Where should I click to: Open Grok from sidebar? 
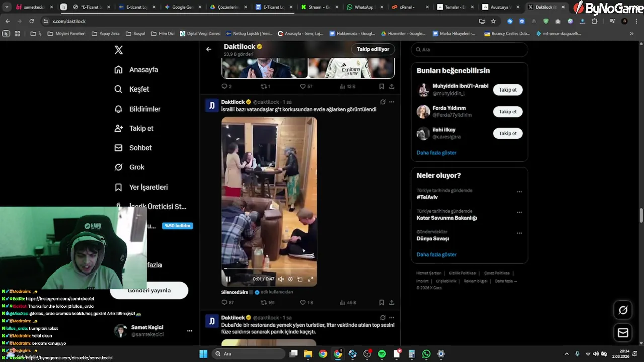129,167
